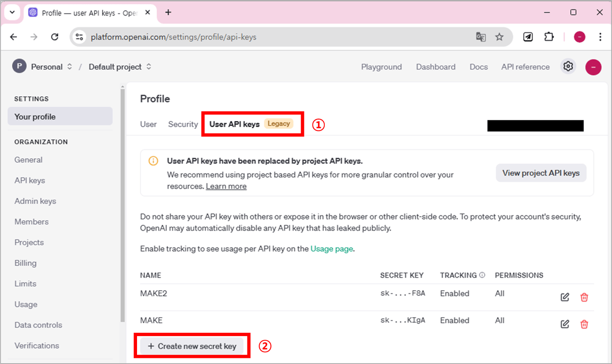This screenshot has height=364, width=612.
Task: Switch to the User tab
Action: [x=148, y=124]
